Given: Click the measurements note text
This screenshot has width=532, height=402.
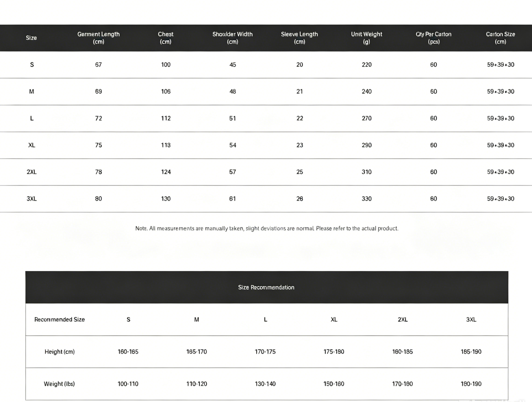Looking at the screenshot, I should point(267,229).
